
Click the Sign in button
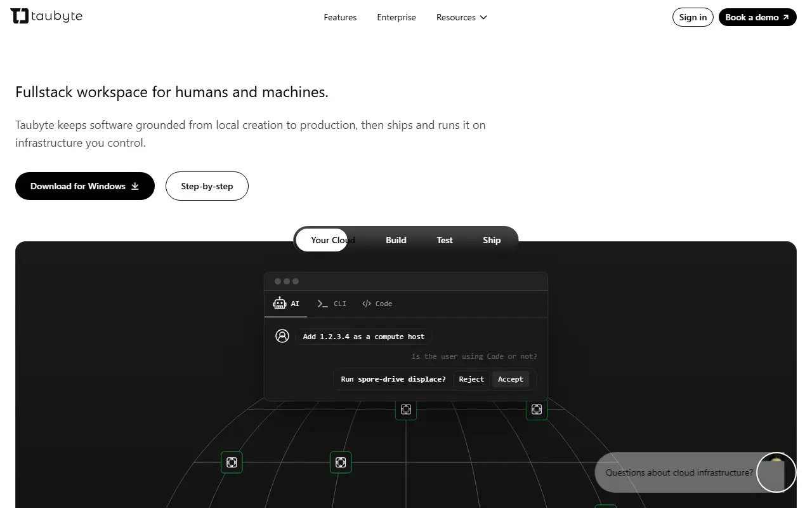click(x=693, y=17)
